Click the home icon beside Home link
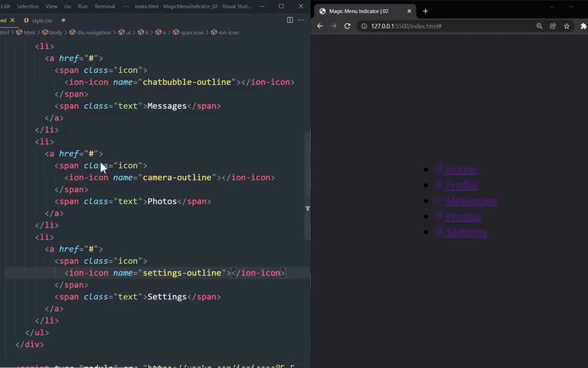This screenshot has width=588, height=368. click(439, 168)
